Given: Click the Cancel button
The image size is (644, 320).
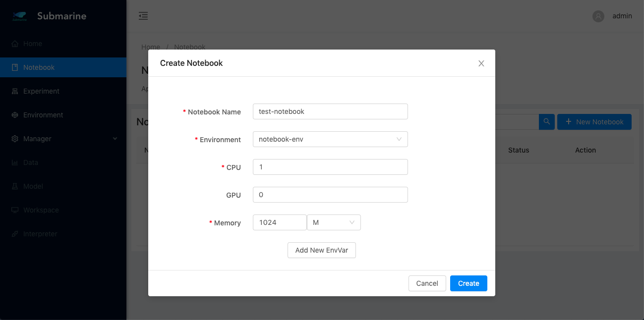Looking at the screenshot, I should click(x=427, y=283).
